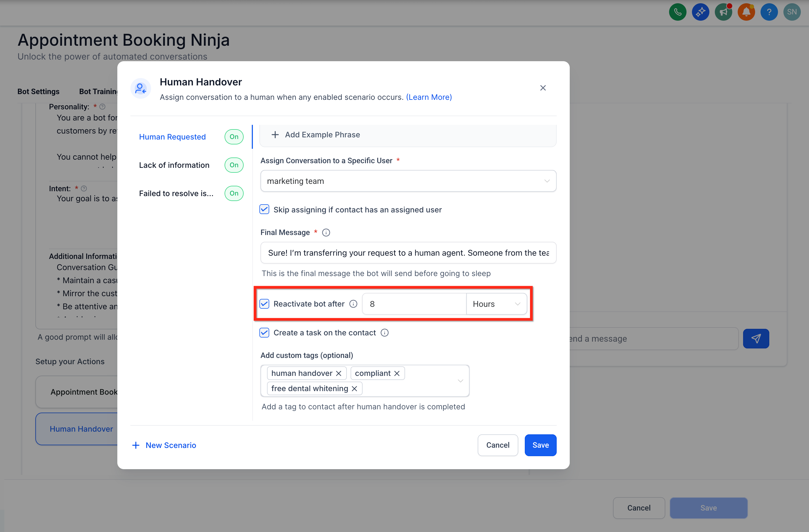Click the page-level Save button

[x=708, y=508]
